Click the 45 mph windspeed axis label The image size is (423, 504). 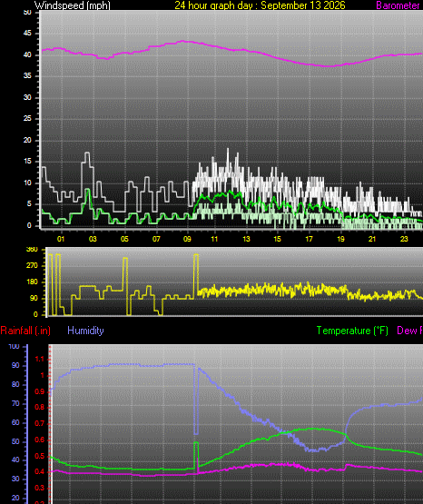[x=27, y=34]
